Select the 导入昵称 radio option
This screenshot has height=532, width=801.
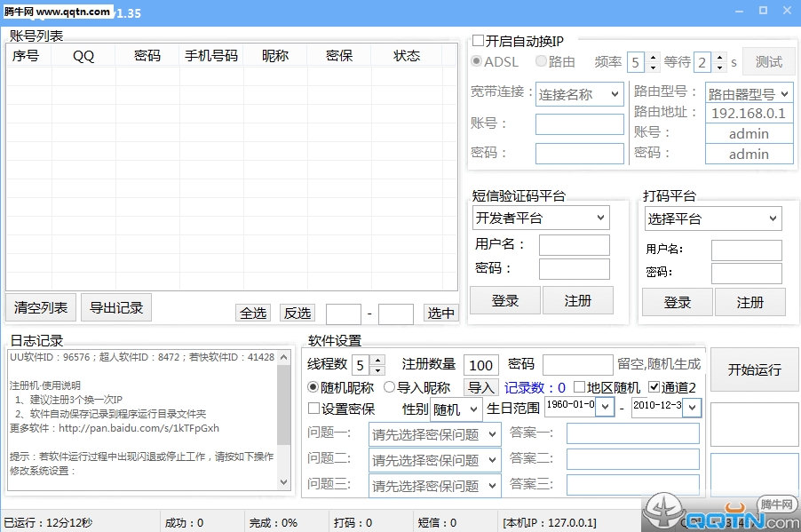point(390,387)
